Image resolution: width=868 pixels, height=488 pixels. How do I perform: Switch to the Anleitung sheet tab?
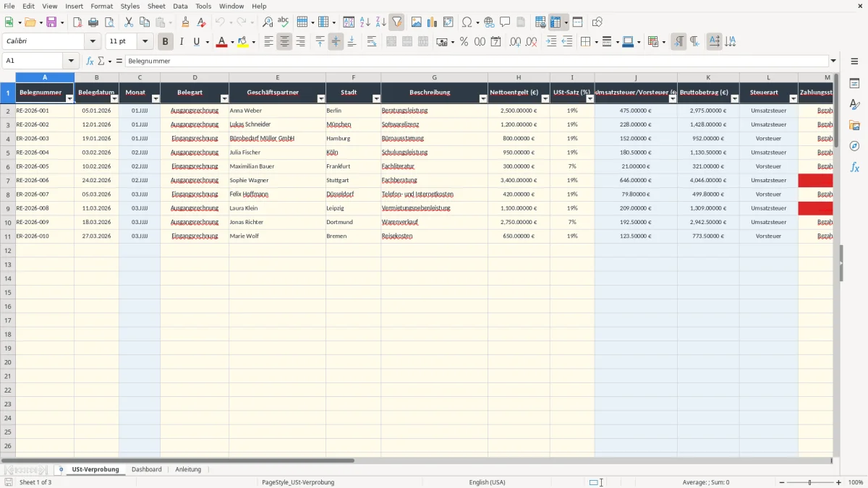[188, 469]
